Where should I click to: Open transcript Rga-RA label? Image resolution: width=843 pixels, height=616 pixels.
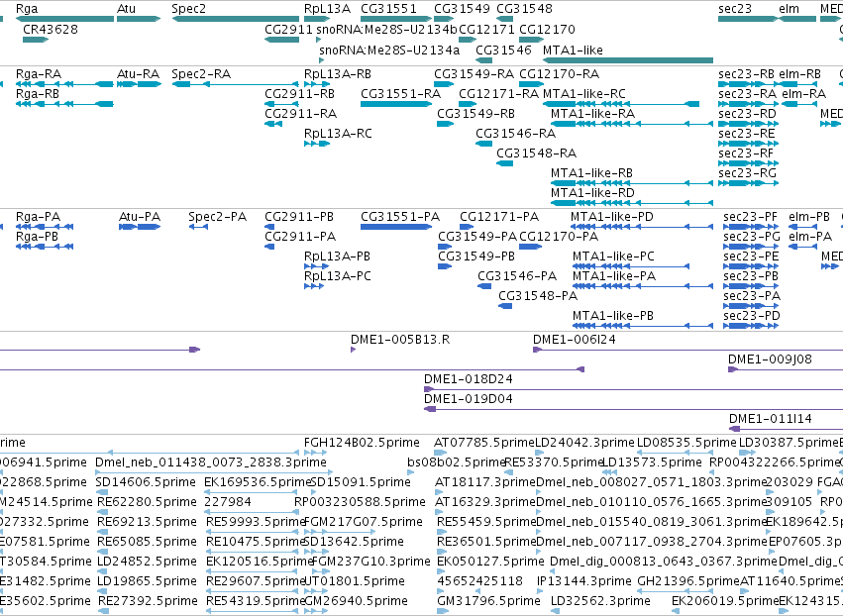39,73
